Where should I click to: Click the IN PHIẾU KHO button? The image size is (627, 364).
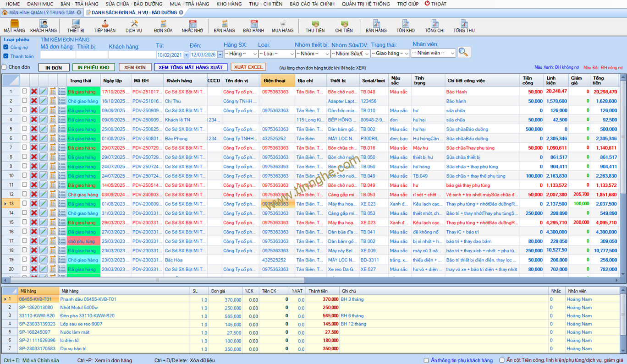[93, 67]
